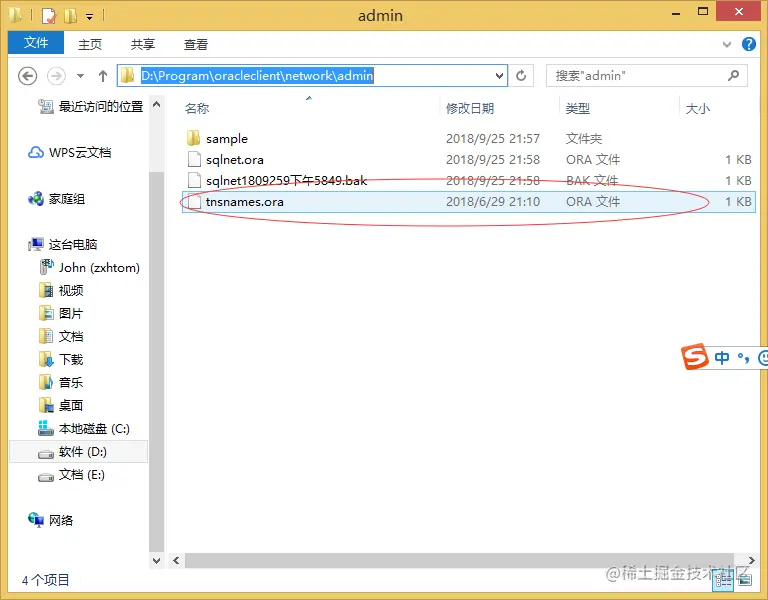This screenshot has height=600, width=768.
Task: Click horizontal scrollbar right arrow
Action: 751,560
